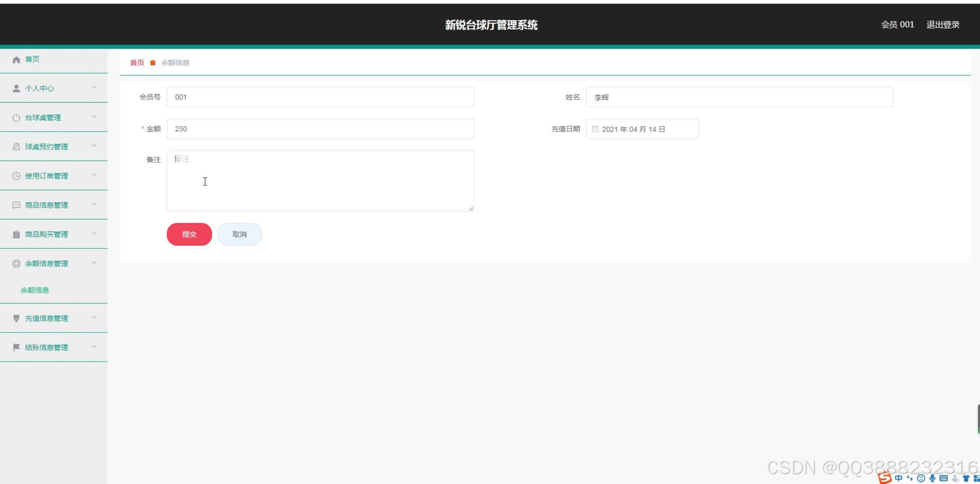Open the calendar icon in 充值日期 field
The image size is (980, 484).
[595, 129]
